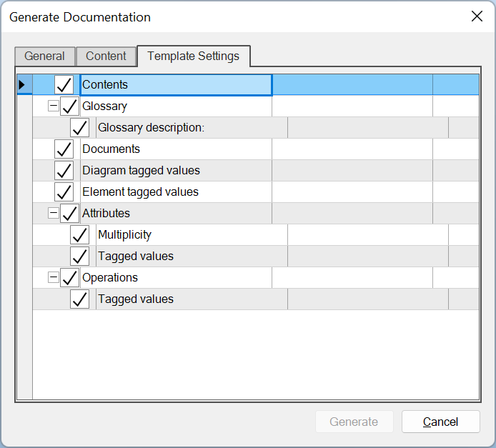The image size is (496, 448).
Task: Click the value cell next to Glossary description
Action: pyautogui.click(x=367, y=128)
